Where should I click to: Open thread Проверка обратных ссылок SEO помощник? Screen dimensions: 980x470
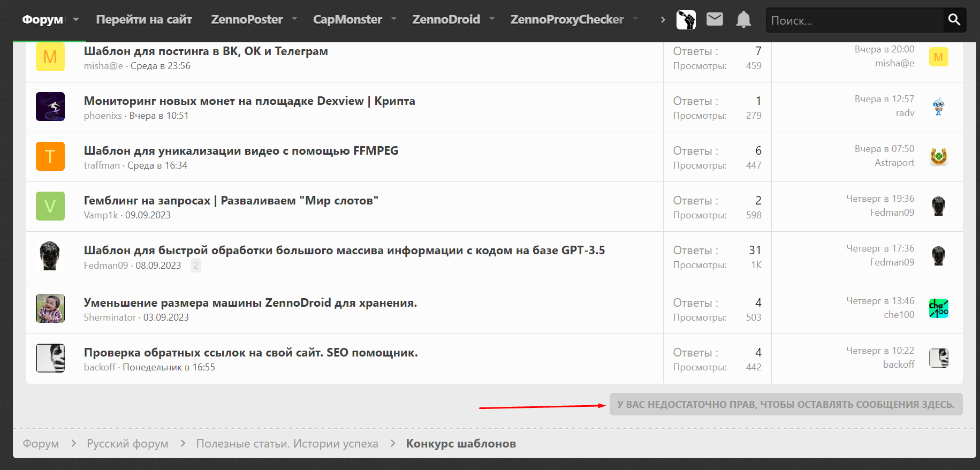click(251, 353)
